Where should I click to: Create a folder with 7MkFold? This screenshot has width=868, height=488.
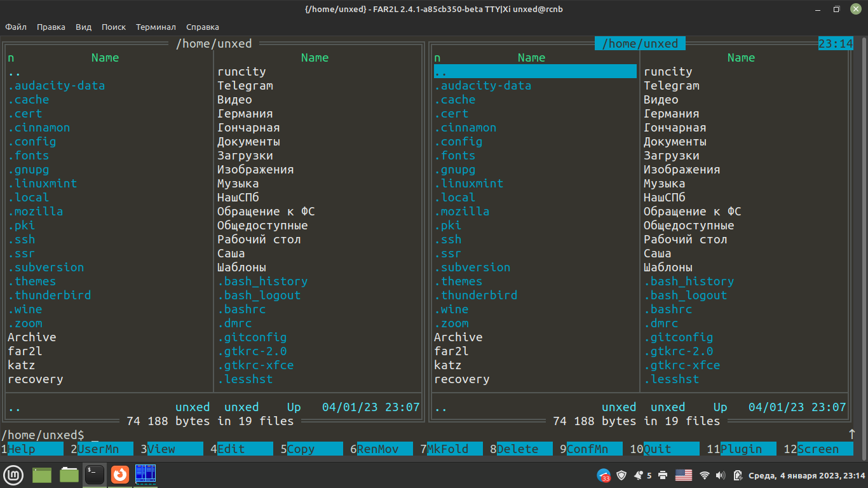coord(451,449)
